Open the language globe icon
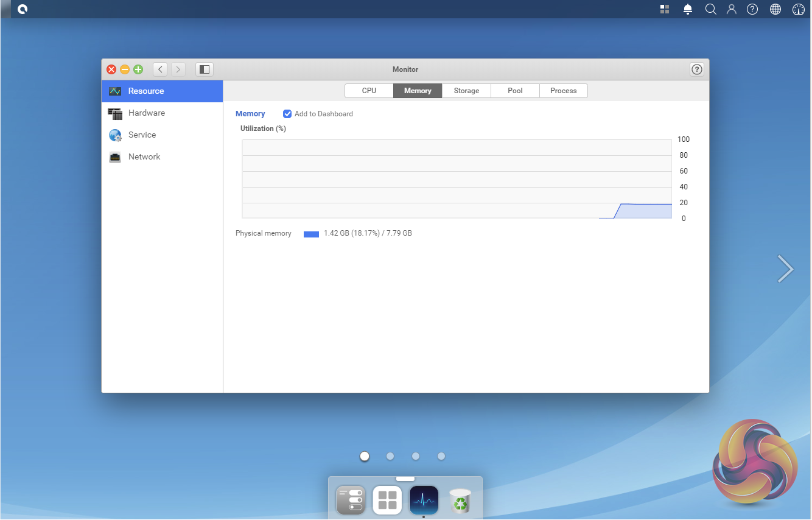This screenshot has height=520, width=812. pyautogui.click(x=775, y=9)
